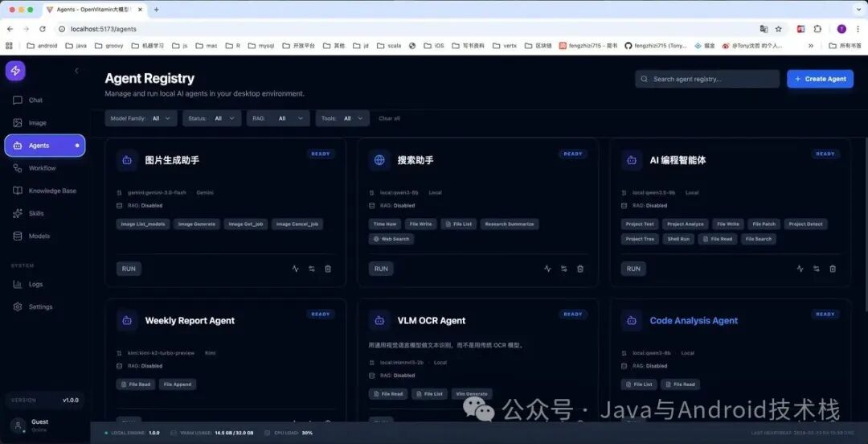Click the File Append tag on Weekly Report
This screenshot has width=868, height=444.
tap(178, 384)
